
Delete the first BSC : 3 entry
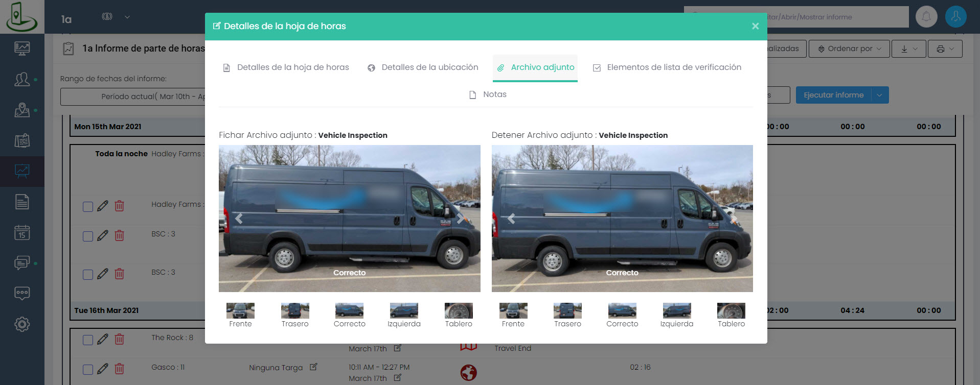[x=119, y=235]
